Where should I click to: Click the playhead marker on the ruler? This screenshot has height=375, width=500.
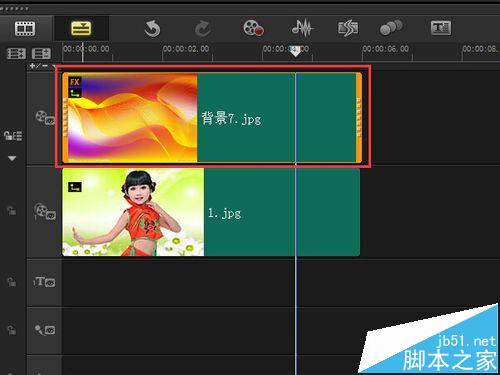(295, 52)
